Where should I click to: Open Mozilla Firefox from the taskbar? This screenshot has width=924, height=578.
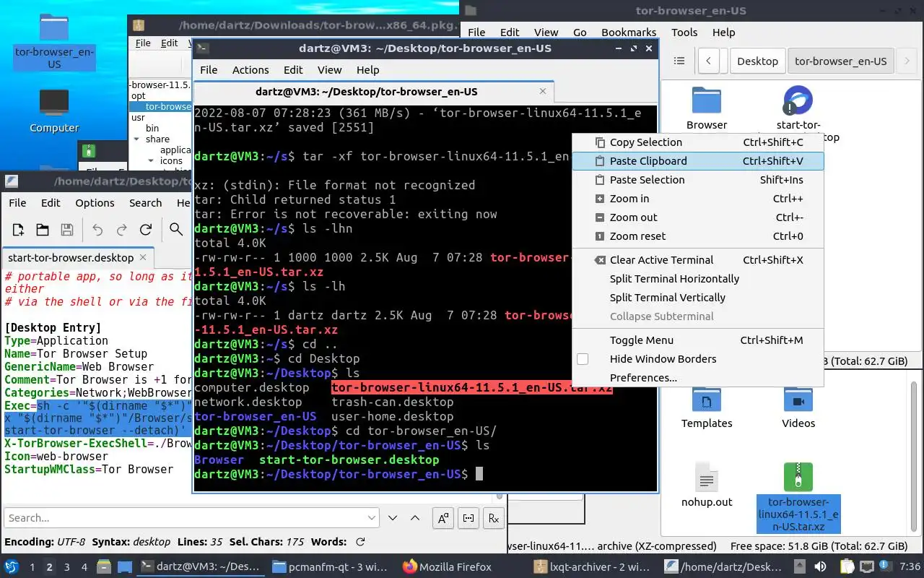pyautogui.click(x=448, y=567)
